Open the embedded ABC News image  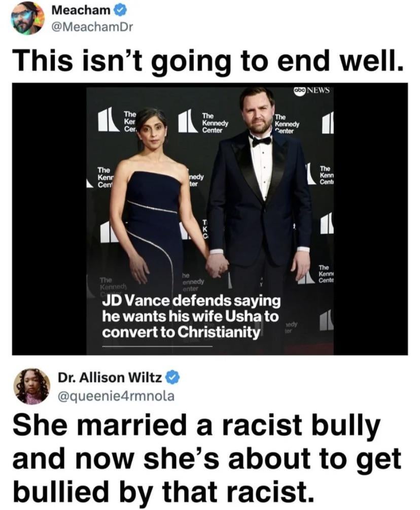(210, 219)
